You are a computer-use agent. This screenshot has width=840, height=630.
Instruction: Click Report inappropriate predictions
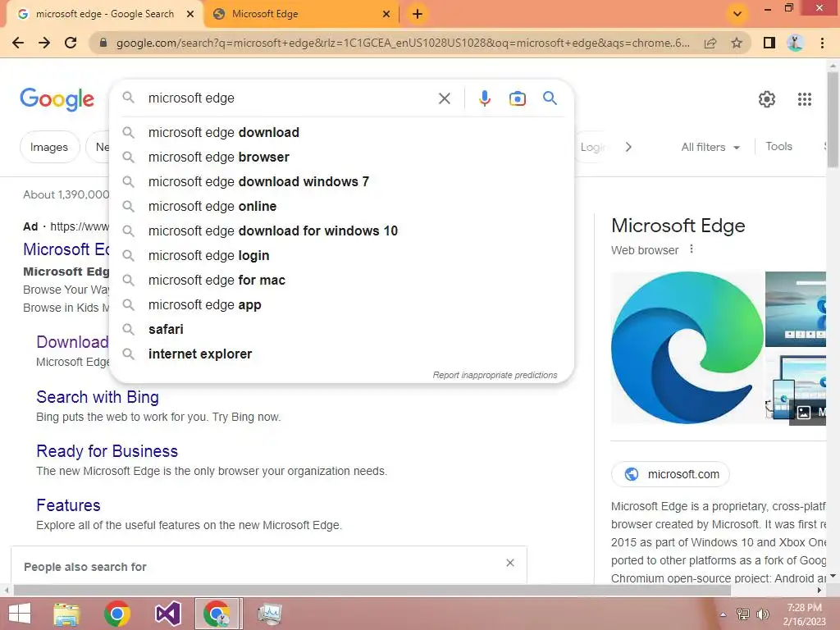click(495, 375)
